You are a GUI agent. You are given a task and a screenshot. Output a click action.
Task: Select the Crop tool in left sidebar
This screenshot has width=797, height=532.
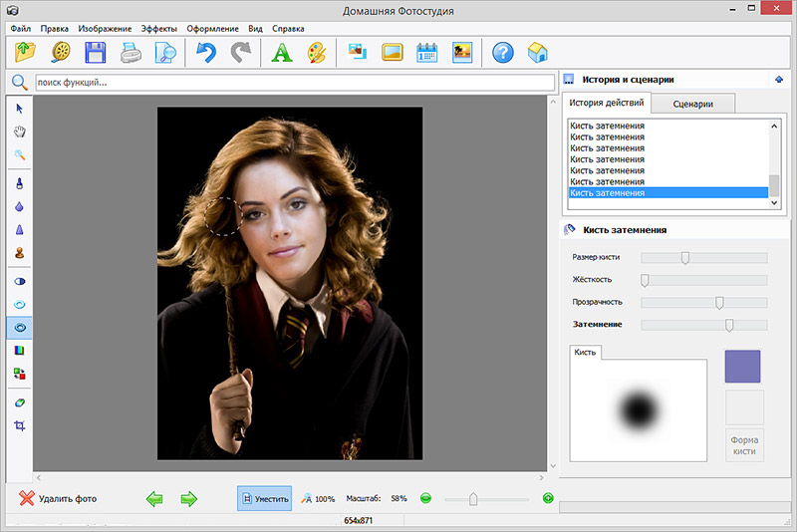pyautogui.click(x=19, y=425)
